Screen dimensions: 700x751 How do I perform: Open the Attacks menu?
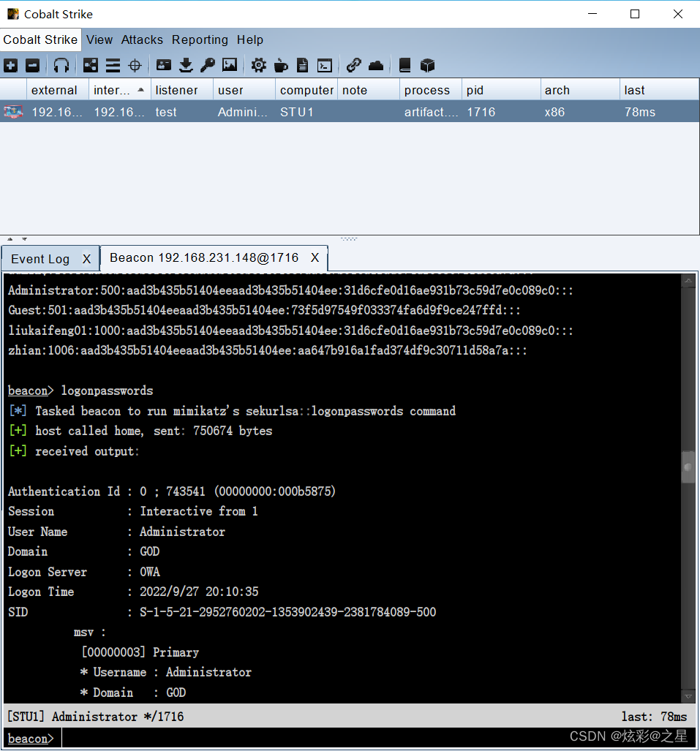click(x=142, y=39)
